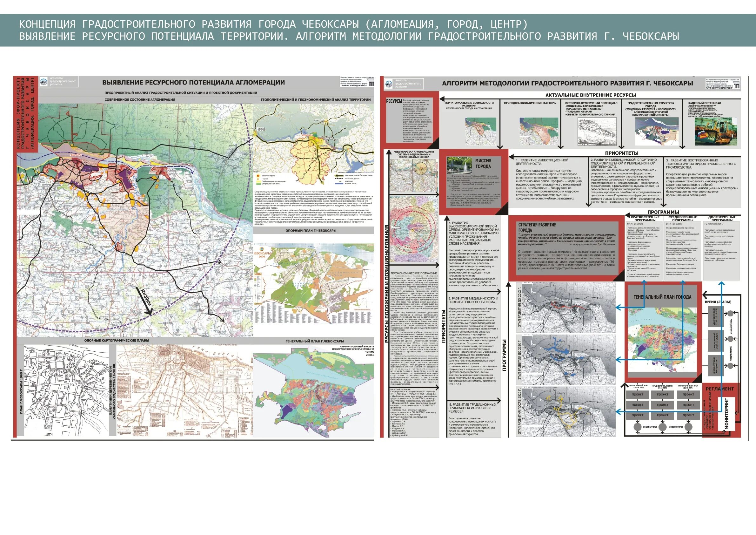Open the этап развития после 2020 yellow map
This screenshot has width=756, height=535.
pyautogui.click(x=569, y=412)
